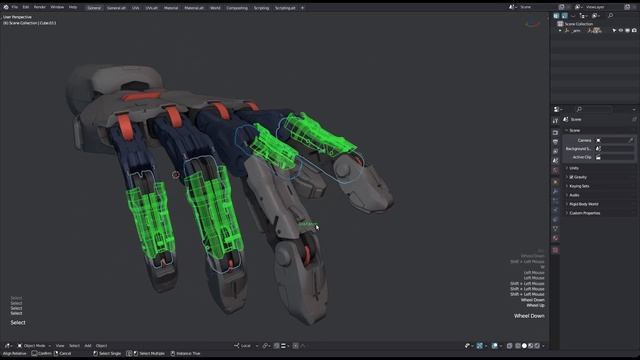Switch to wireframe viewport shading
The width and height of the screenshot is (640, 360).
tap(518, 346)
